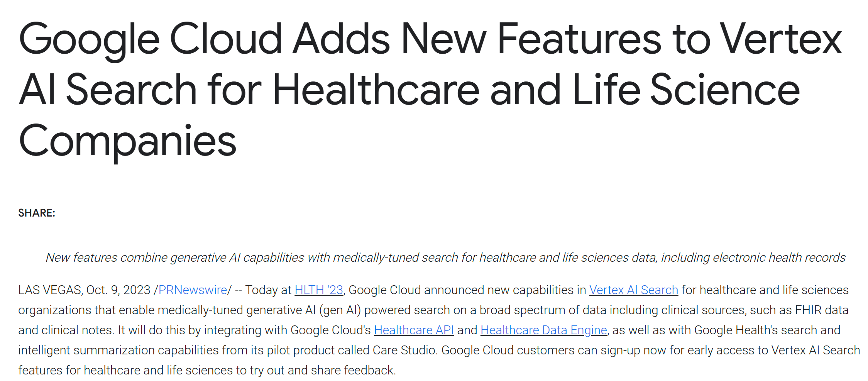The image size is (868, 381).
Task: Follow the underlined Vertex AI Search link
Action: 634,290
